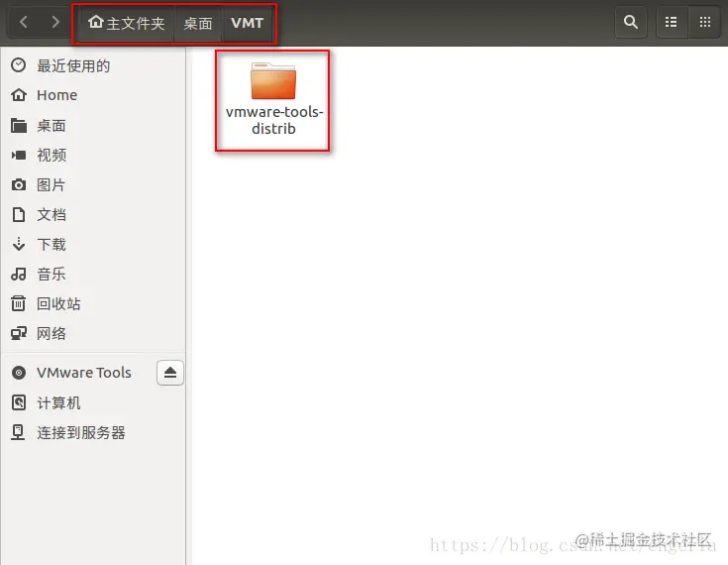Click the camera icon for 图片
The image size is (728, 565).
pos(19,185)
